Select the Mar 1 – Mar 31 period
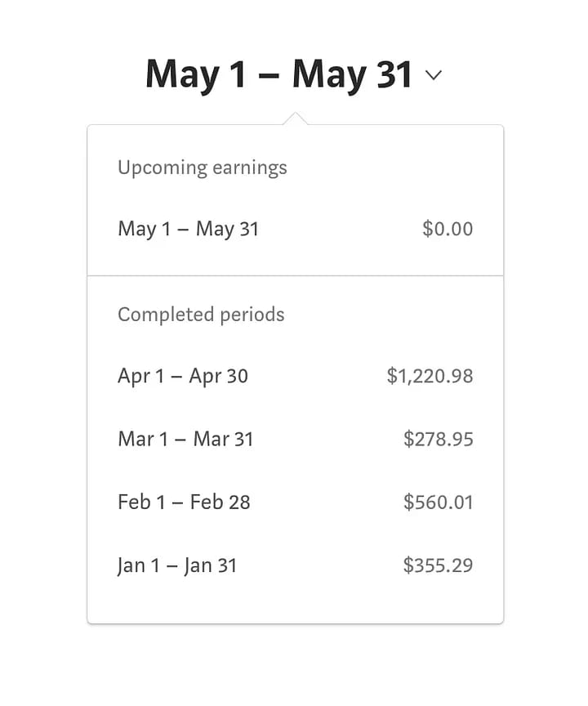 185,440
